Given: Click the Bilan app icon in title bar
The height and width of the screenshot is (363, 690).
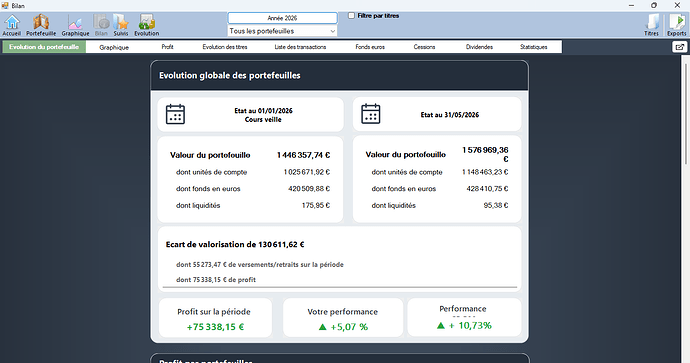Looking at the screenshot, I should click(x=5, y=5).
